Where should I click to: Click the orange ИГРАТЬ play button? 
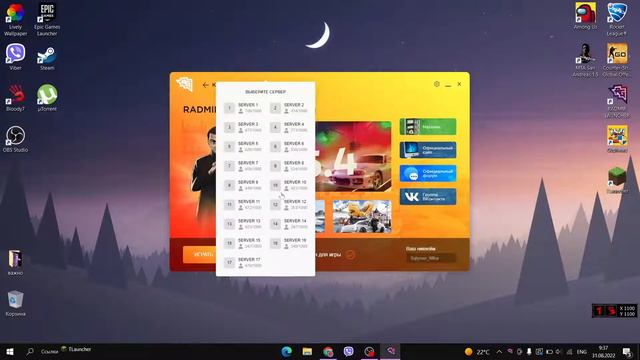200,254
